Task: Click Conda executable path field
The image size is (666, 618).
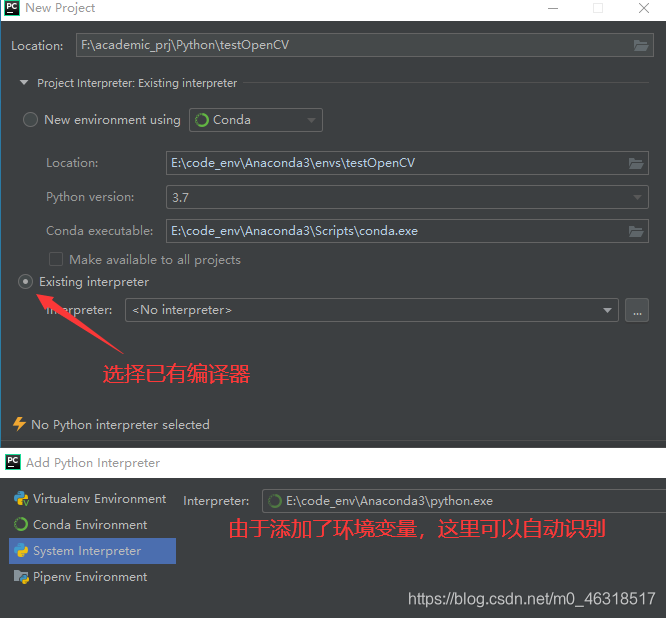Action: pyautogui.click(x=407, y=231)
